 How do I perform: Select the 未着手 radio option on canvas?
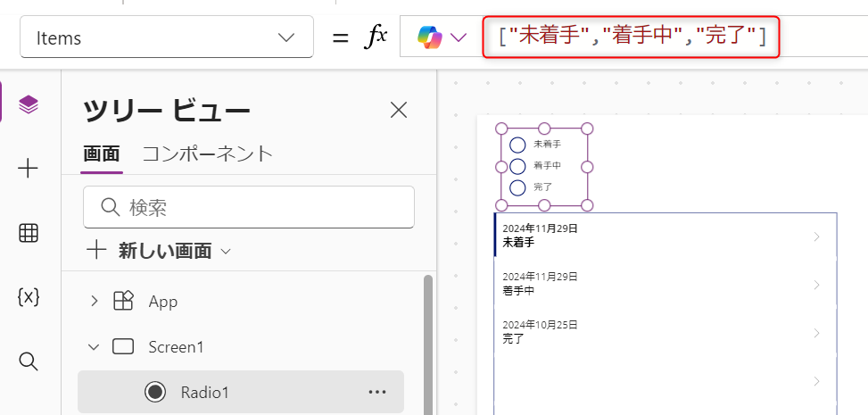point(517,145)
